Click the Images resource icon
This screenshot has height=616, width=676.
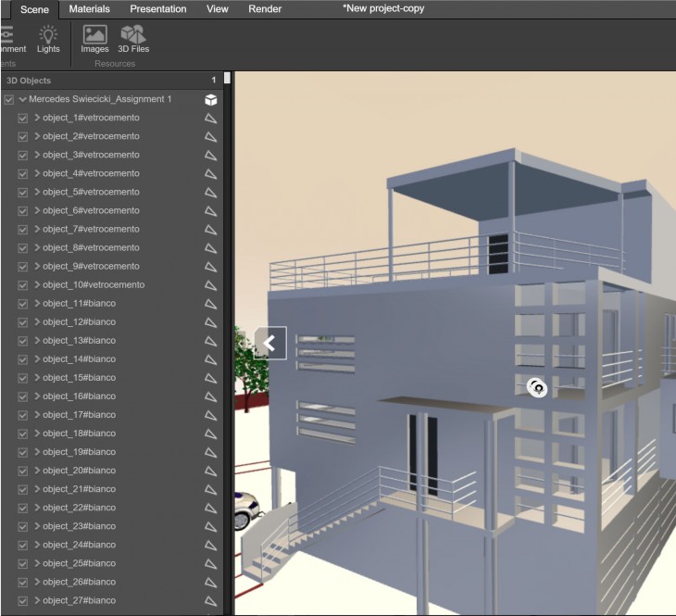(x=94, y=39)
